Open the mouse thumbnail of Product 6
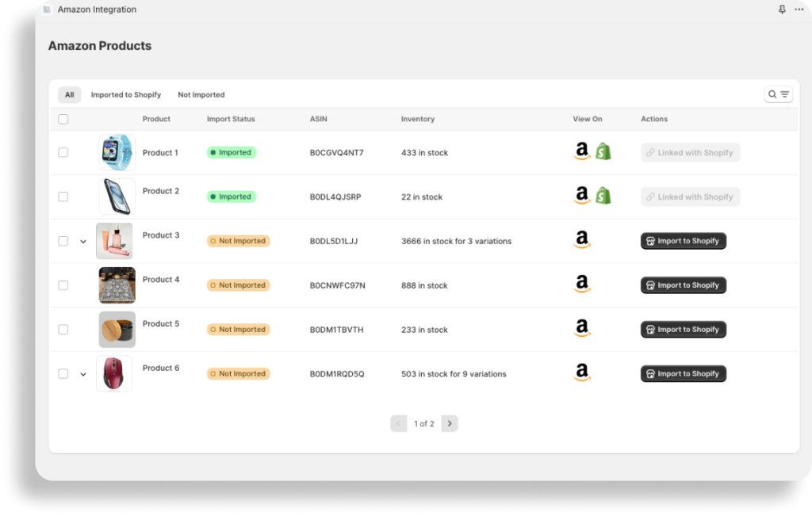The image size is (812, 516). pos(114,373)
